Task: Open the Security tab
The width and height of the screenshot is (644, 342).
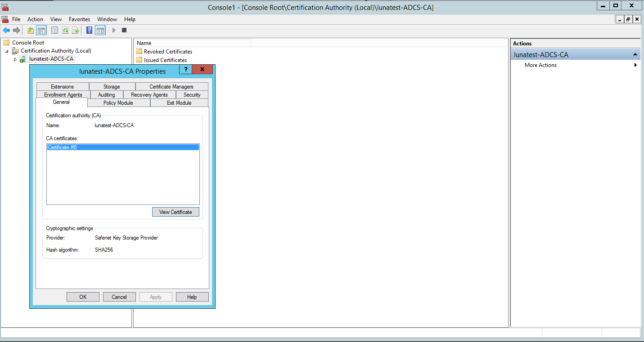Action: (192, 95)
